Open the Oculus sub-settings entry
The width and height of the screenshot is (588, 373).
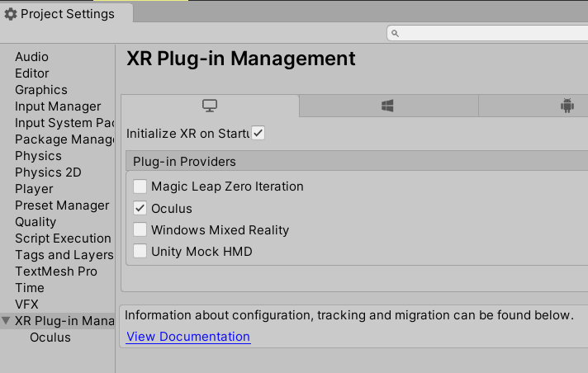tap(50, 338)
